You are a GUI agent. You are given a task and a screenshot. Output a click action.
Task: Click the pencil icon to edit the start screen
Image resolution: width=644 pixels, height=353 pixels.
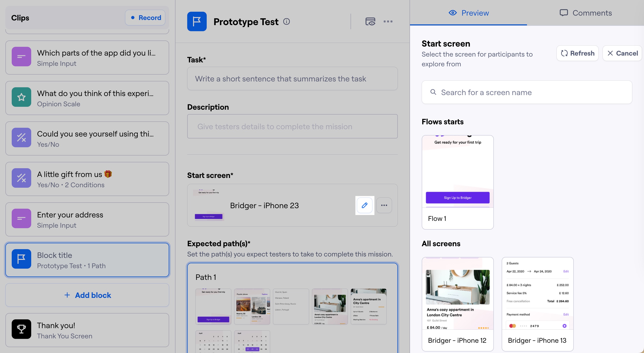[364, 205]
